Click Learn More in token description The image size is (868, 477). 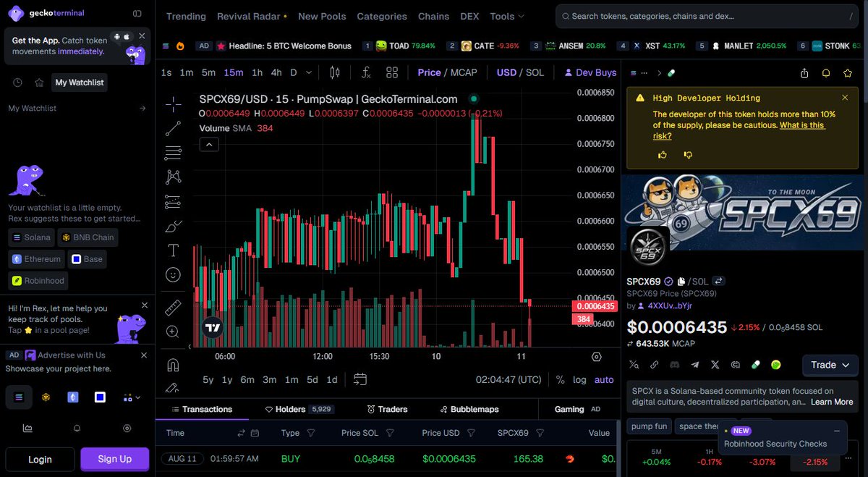832,402
